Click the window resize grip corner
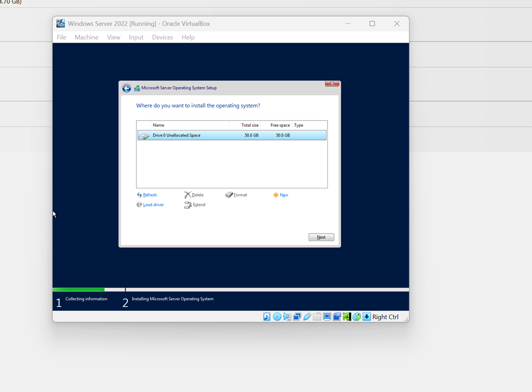Viewport: 532px width, 392px height. [x=406, y=319]
